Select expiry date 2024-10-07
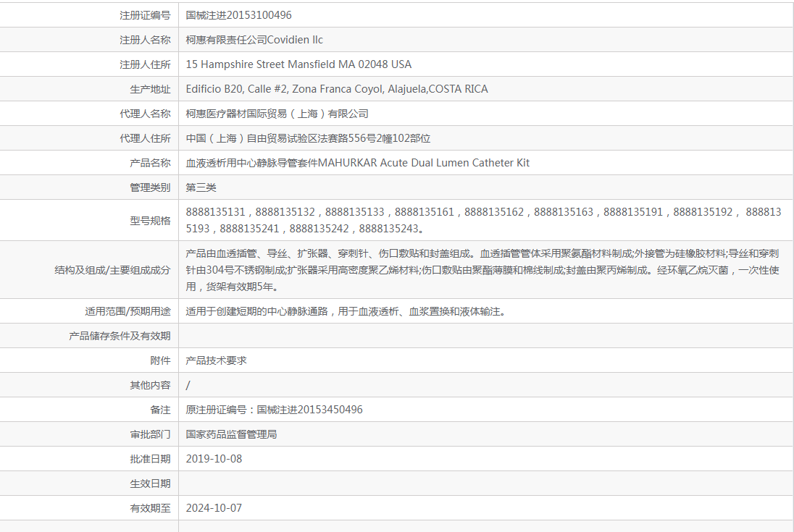The width and height of the screenshot is (794, 532). pyautogui.click(x=214, y=508)
